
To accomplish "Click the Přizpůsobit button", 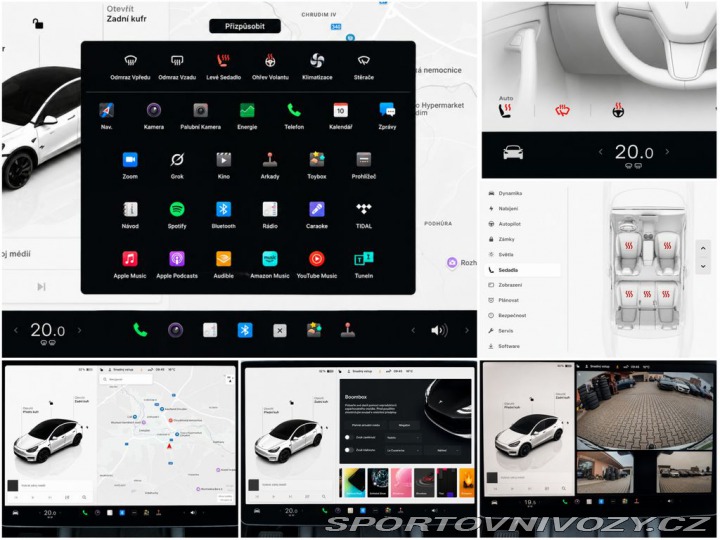I will coord(245,26).
